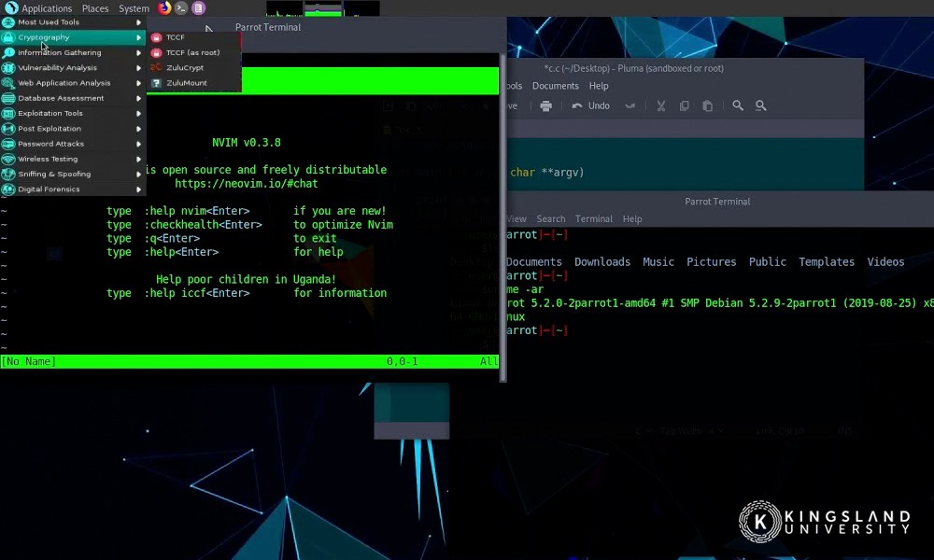Expand the Sniffing & Spoofing submenu arrow
Screen dimensions: 934x560
click(139, 175)
